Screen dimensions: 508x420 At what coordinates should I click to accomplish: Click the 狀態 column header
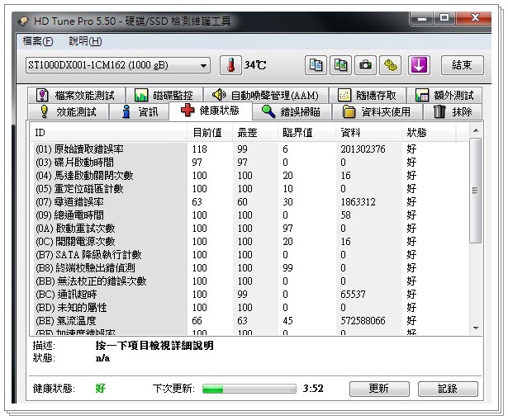429,133
